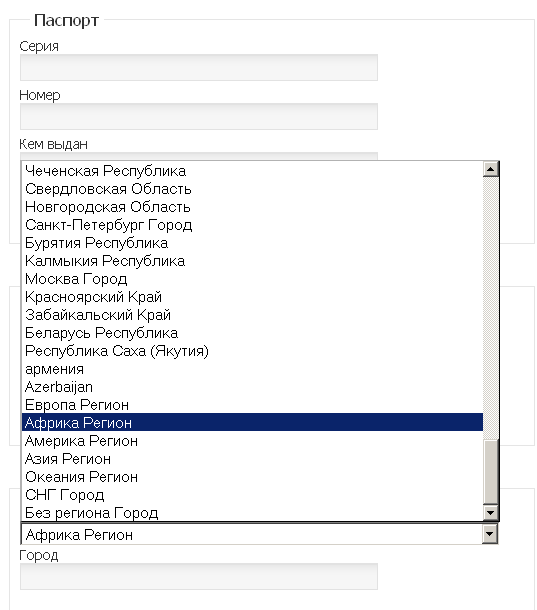The image size is (537, 610).
Task: Pick Санкт-Петербург Город option
Action: click(252, 225)
